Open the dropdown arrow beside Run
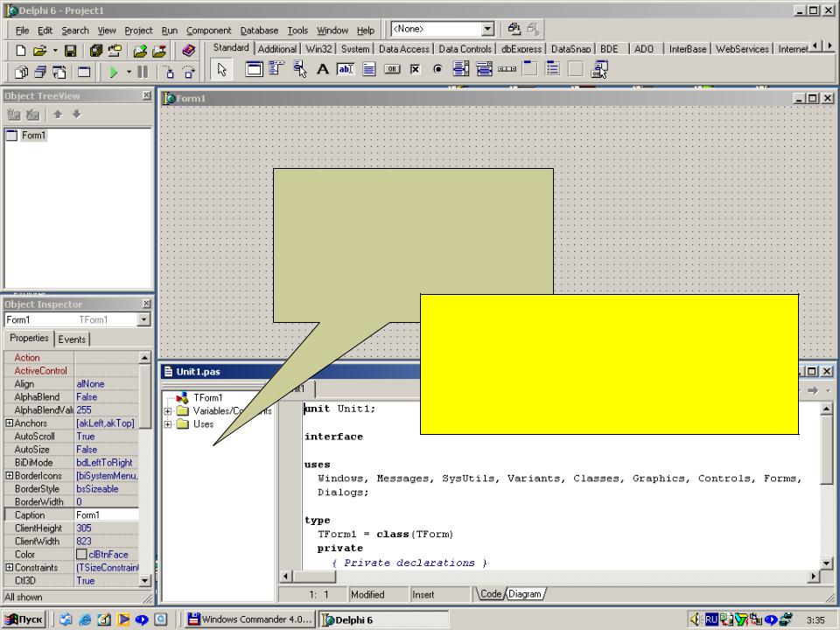 [129, 71]
